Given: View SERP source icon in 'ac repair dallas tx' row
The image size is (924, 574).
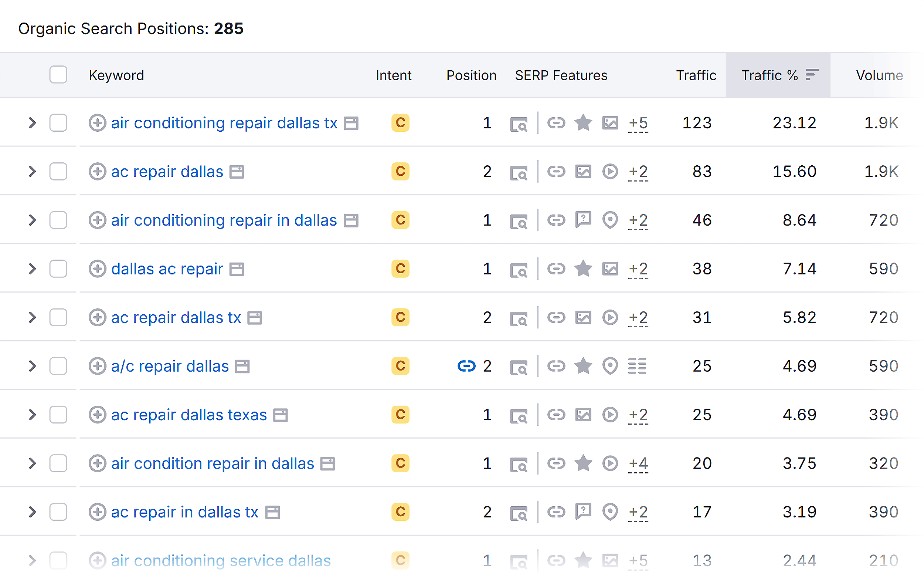Looking at the screenshot, I should click(519, 318).
